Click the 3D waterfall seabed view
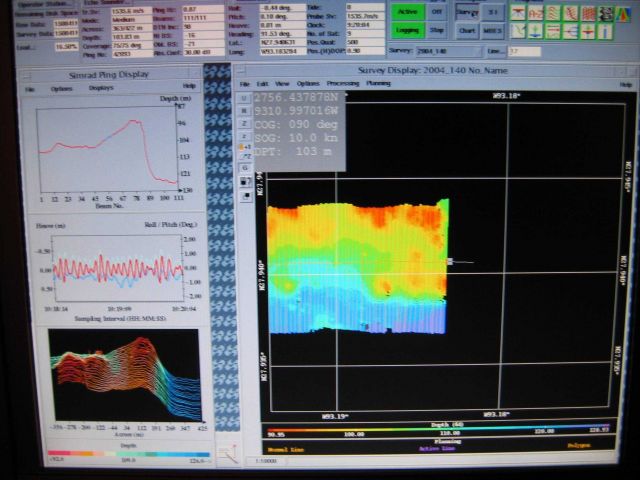Viewport: 640px width, 480px height. coord(124,376)
